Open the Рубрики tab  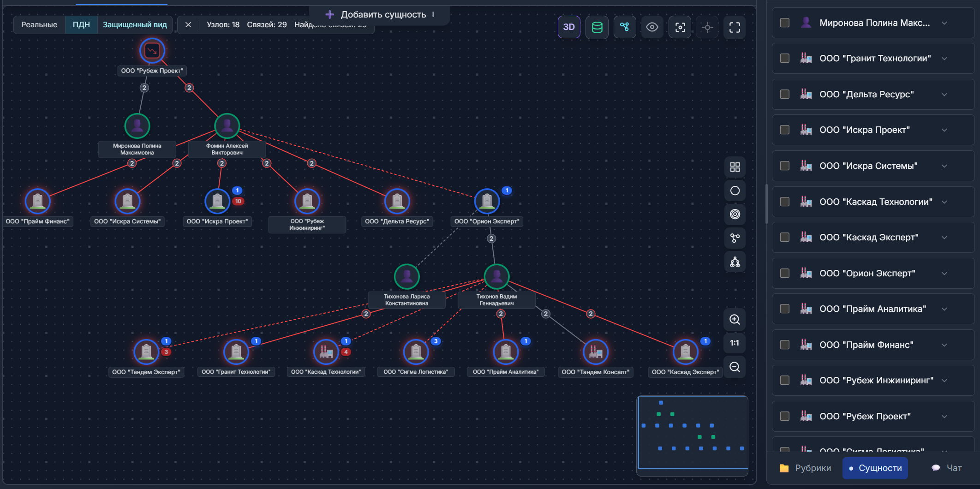tap(805, 468)
